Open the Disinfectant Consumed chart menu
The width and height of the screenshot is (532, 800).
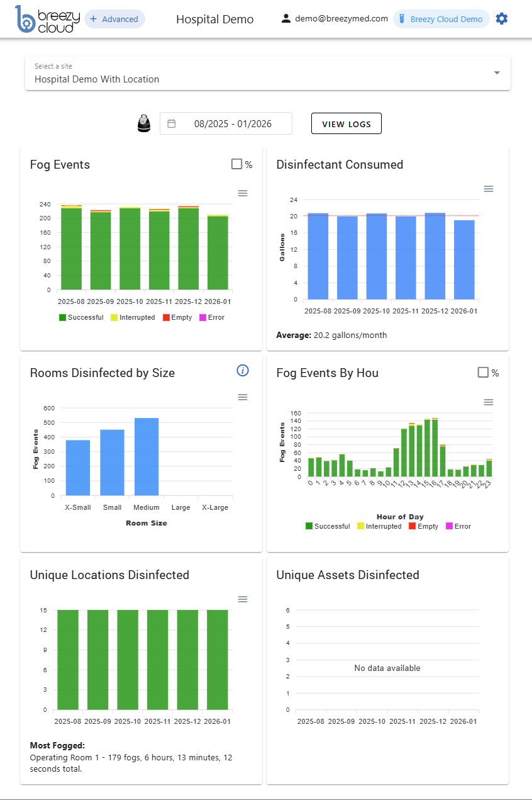[489, 188]
